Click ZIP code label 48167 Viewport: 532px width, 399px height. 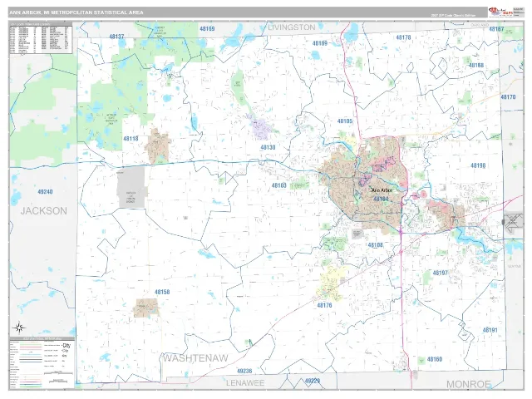click(496, 29)
